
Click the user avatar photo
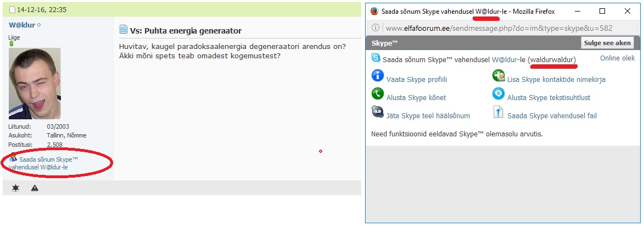click(35, 84)
